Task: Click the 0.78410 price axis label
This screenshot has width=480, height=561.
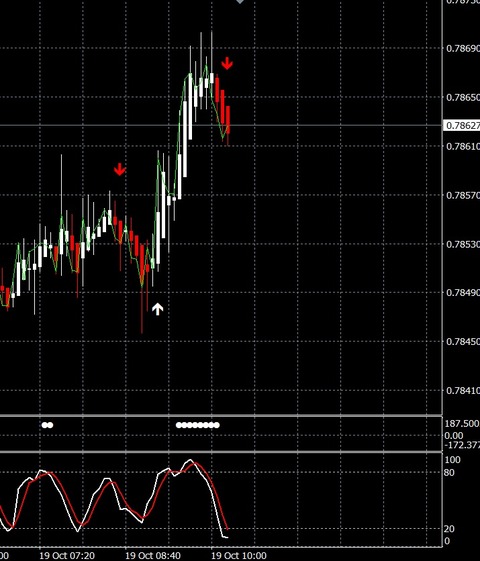Action: (463, 390)
